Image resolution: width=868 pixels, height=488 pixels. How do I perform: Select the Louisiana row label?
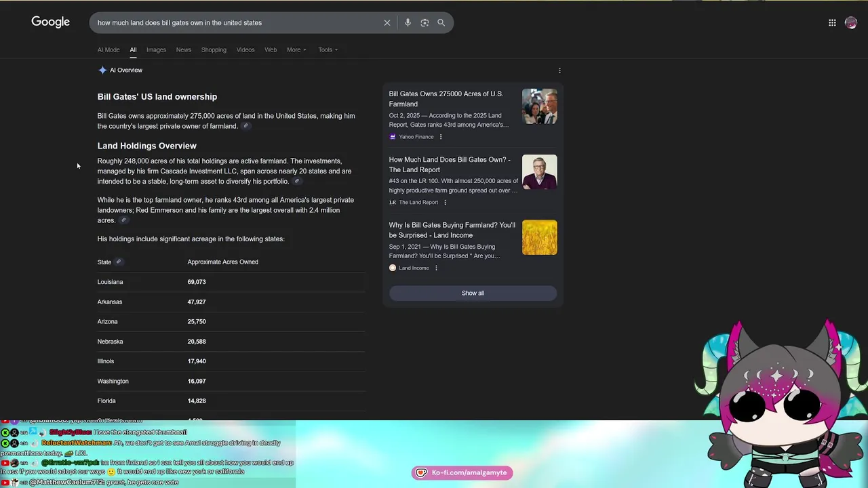(x=110, y=282)
